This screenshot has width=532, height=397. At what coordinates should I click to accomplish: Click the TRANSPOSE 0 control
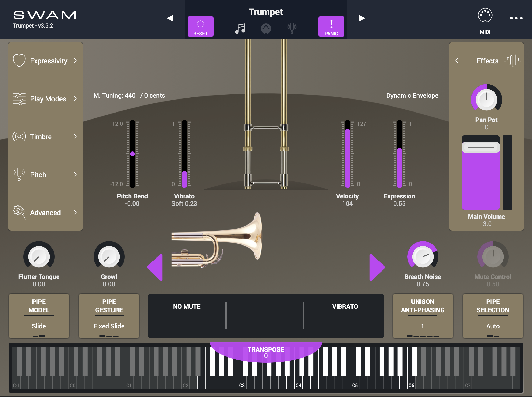tap(266, 352)
